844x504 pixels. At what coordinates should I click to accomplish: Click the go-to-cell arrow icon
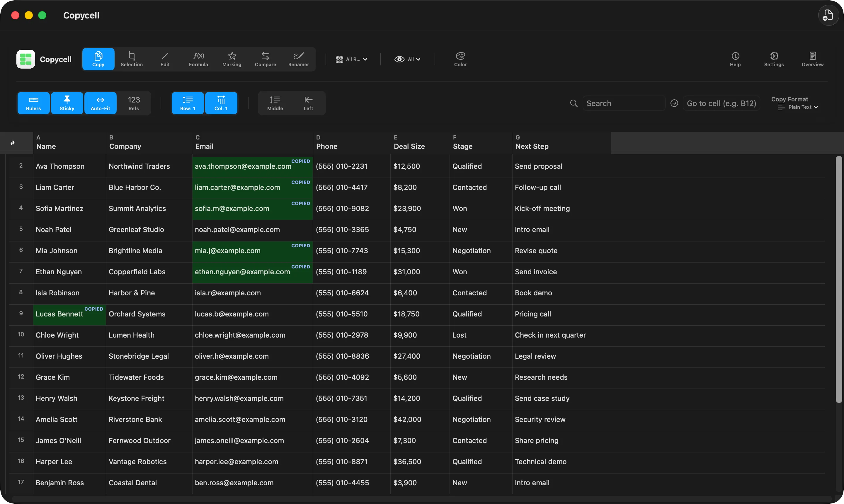[x=674, y=103]
